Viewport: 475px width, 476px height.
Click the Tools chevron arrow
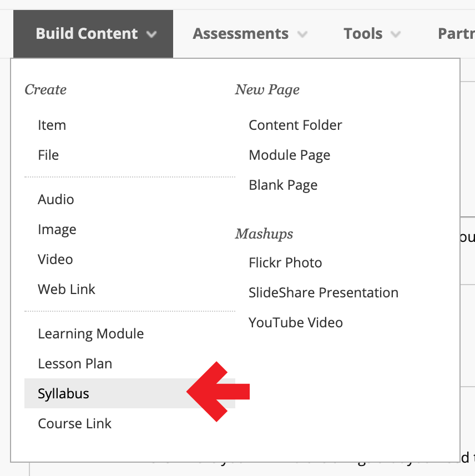pyautogui.click(x=396, y=34)
